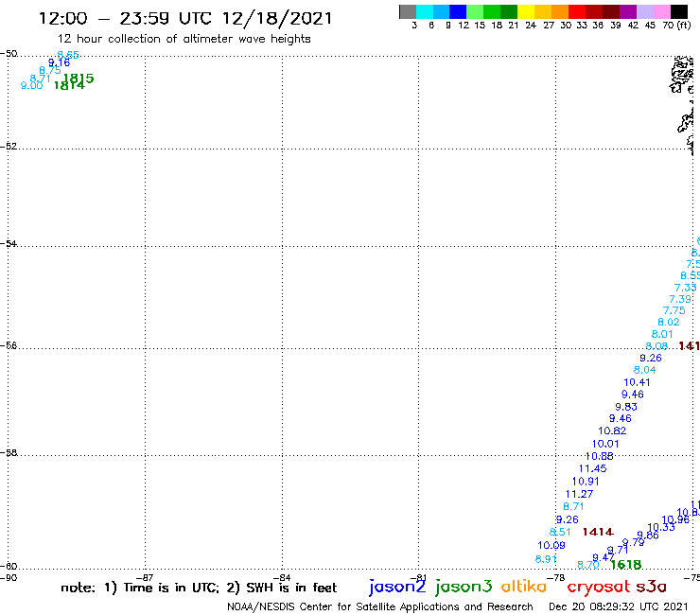
Task: Click the cryosat satellite legend label
Action: click(598, 587)
